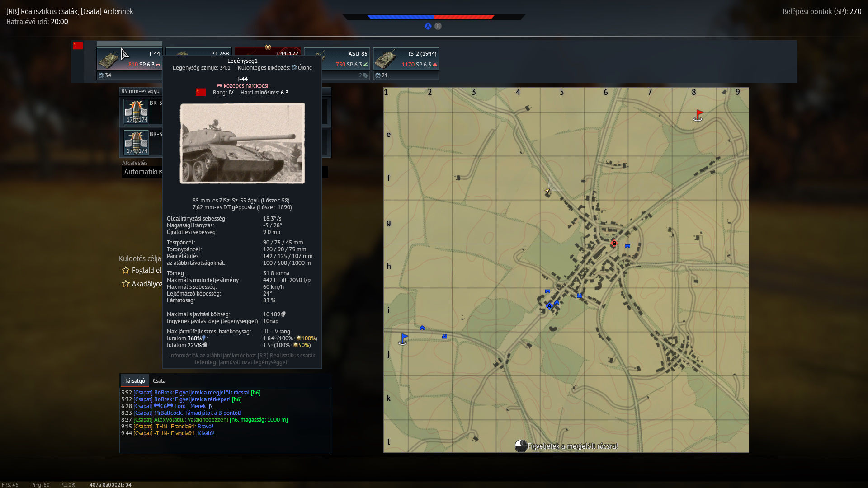Select the T-44 tank slot
Screen dimensions: 868x488
pyautogui.click(x=129, y=59)
